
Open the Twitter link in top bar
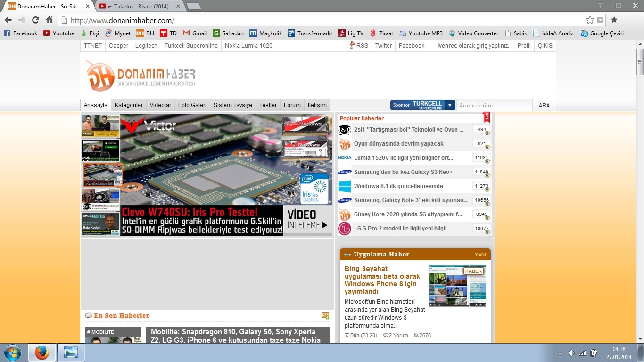(383, 46)
